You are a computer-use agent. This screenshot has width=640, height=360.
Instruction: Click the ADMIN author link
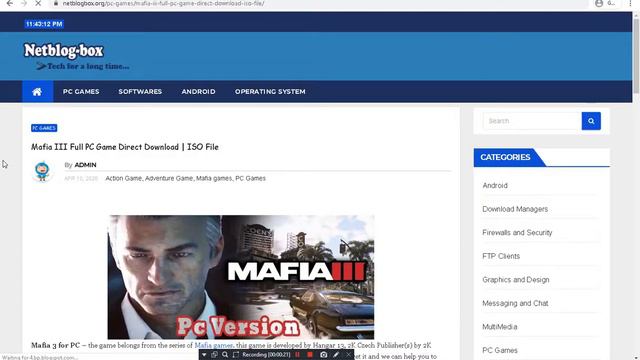[85, 165]
